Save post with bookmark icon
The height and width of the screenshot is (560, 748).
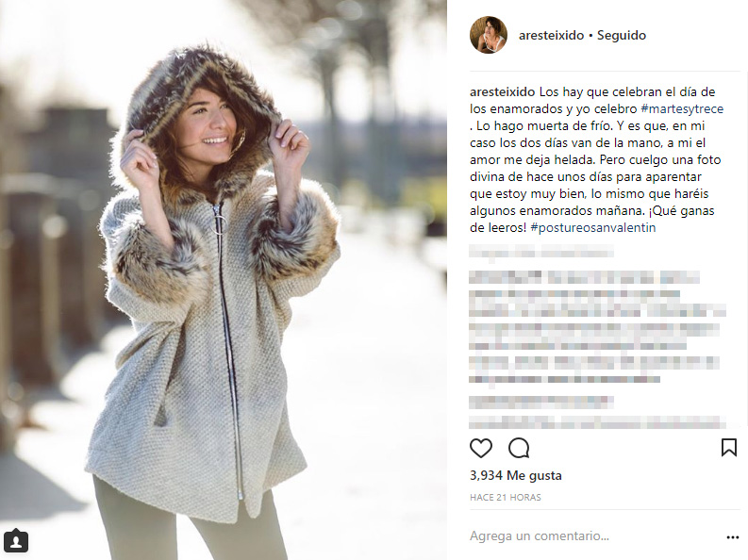(x=728, y=448)
